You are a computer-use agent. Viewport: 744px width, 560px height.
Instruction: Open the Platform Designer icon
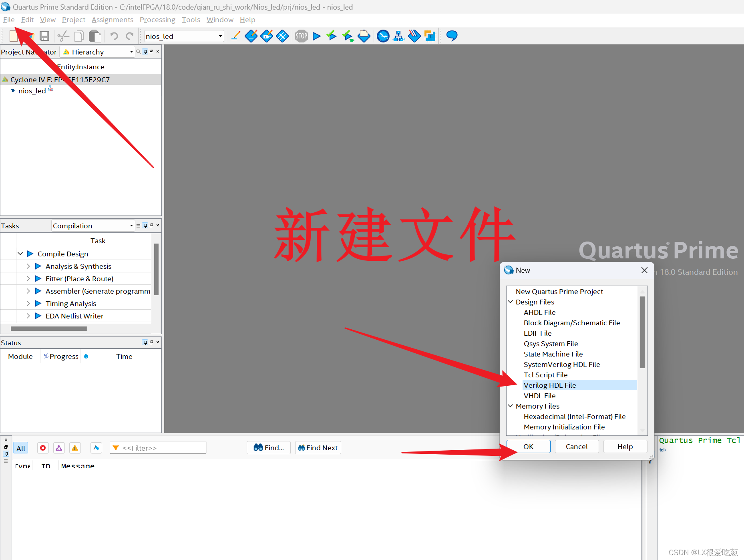430,36
